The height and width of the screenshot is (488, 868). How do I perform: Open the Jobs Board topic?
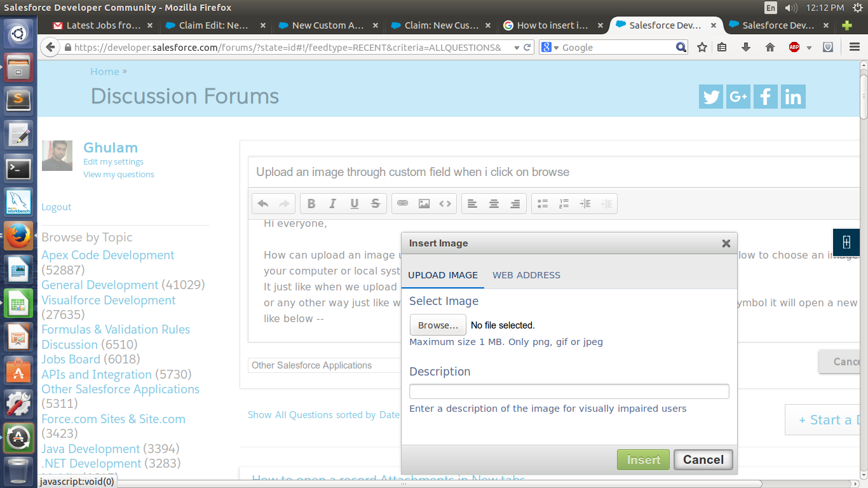71,360
